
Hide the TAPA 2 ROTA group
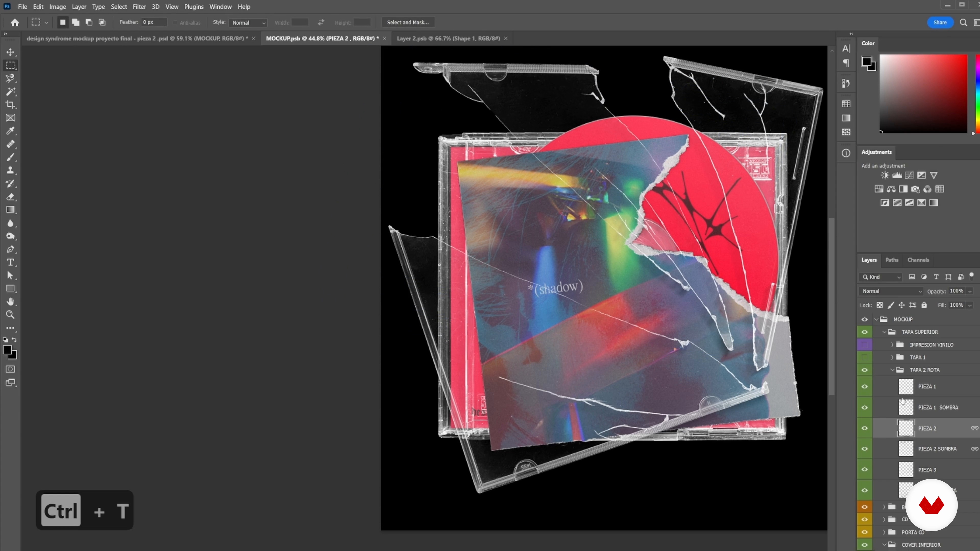point(864,370)
